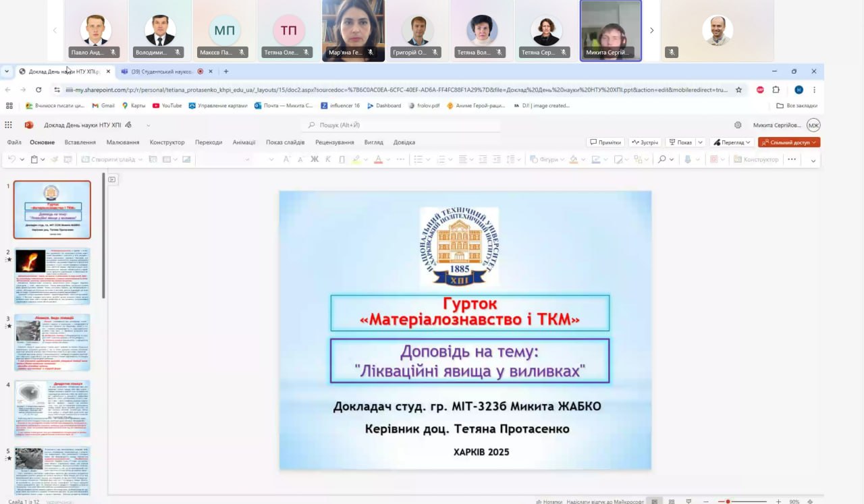The height and width of the screenshot is (504, 864).
Task: Open the Анімації tab
Action: 244,142
